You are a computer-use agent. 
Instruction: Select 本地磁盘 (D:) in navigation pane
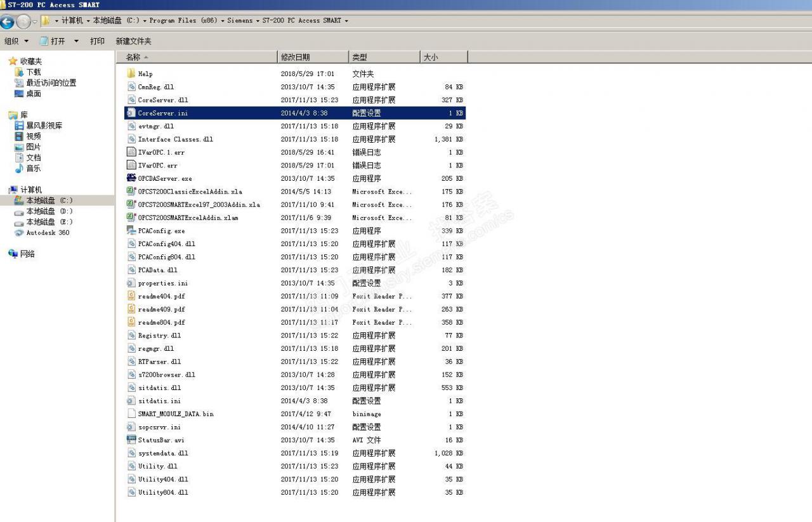coord(49,211)
